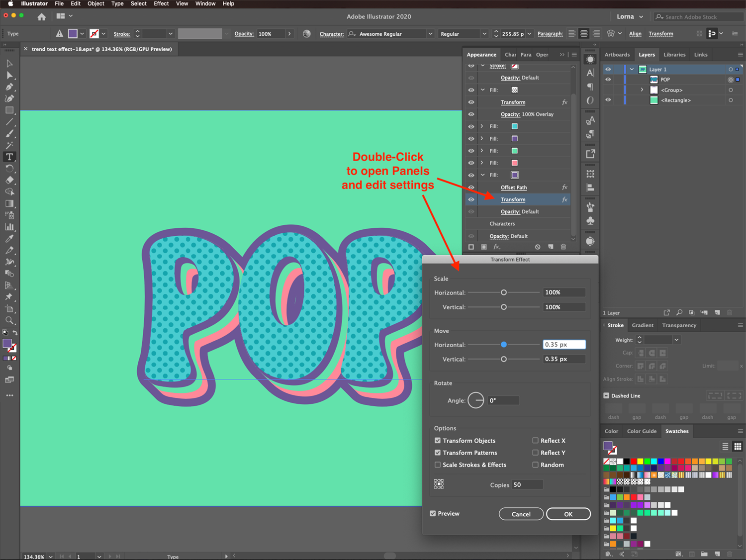
Task: Open Edit Toolbar three-dots button
Action: [x=9, y=395]
